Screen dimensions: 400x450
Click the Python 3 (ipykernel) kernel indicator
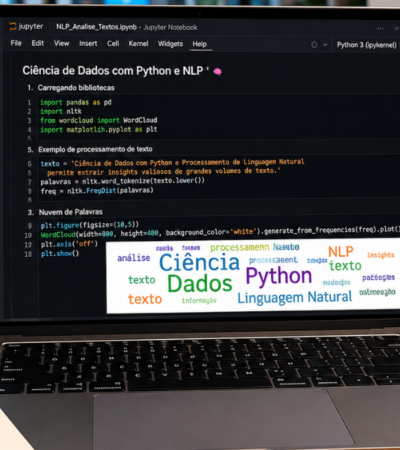coord(367,45)
